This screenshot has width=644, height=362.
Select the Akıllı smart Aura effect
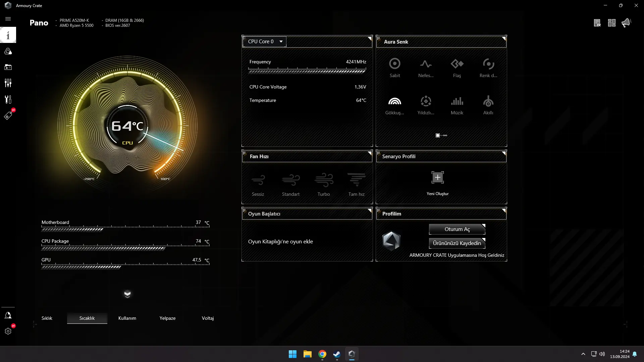point(488,105)
